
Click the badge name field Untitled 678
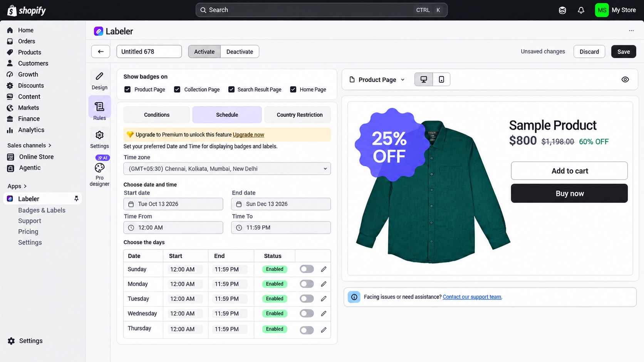click(x=149, y=52)
